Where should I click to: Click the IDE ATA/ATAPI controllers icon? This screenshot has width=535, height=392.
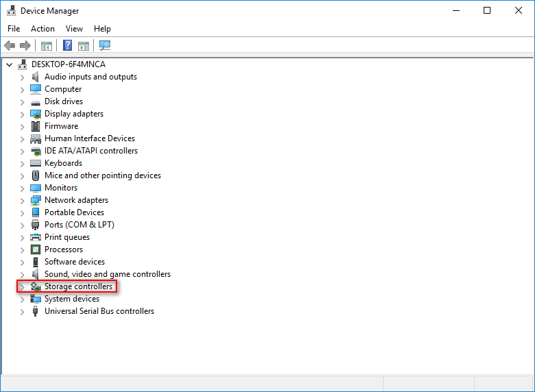coord(36,151)
